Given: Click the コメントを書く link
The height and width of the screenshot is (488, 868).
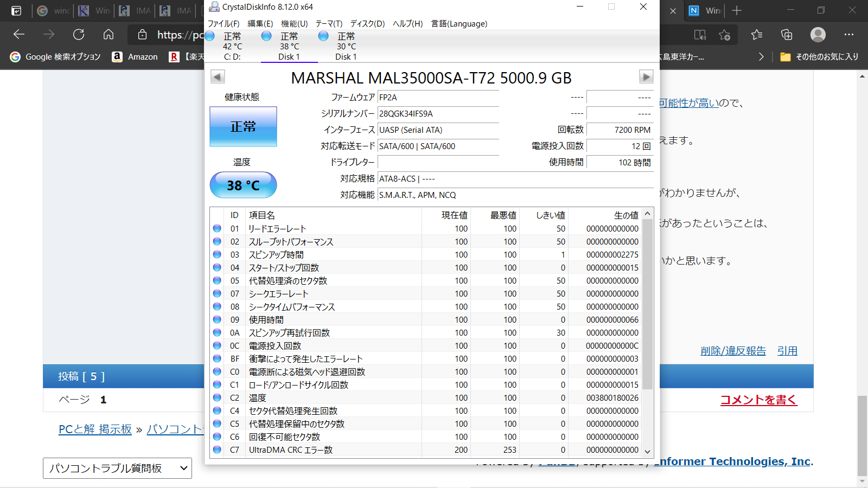Looking at the screenshot, I should (758, 400).
